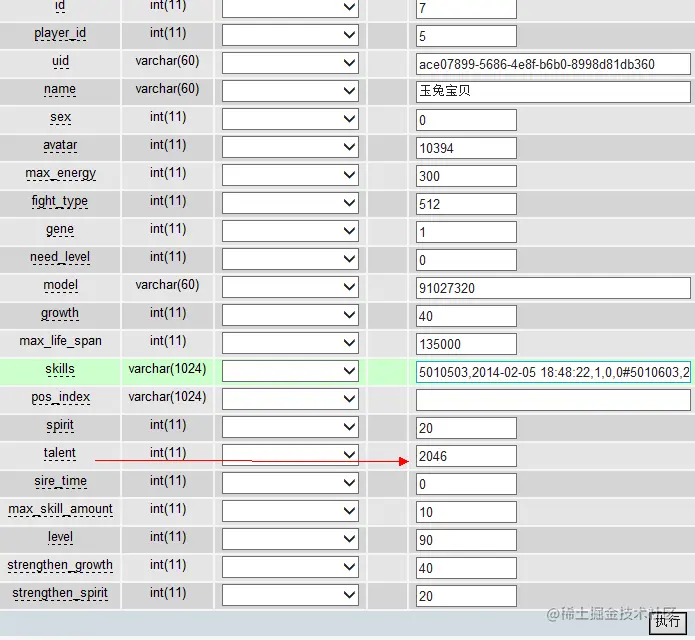The width and height of the screenshot is (695, 640).
Task: Click the empty pos_index field
Action: pos(553,400)
